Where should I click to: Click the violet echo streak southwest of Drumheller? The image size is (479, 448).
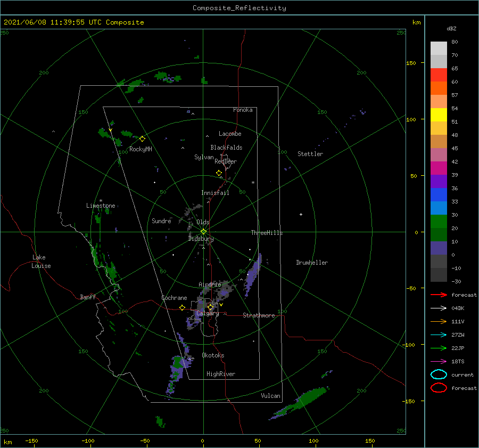pyautogui.click(x=253, y=274)
